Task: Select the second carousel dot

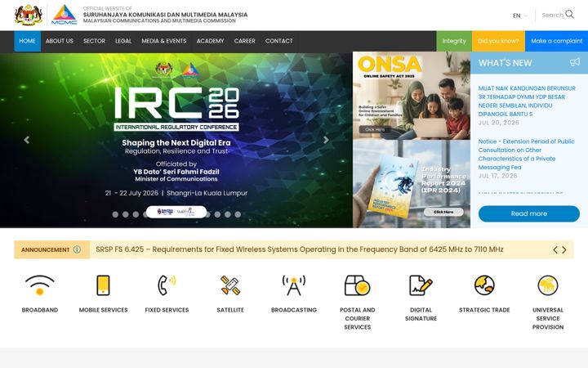Action: [126, 214]
